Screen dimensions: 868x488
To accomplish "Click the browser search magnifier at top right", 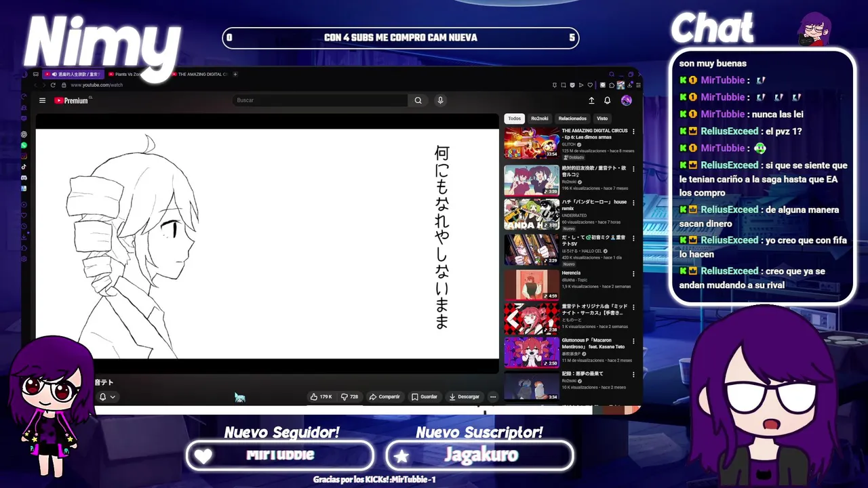I will pos(612,74).
